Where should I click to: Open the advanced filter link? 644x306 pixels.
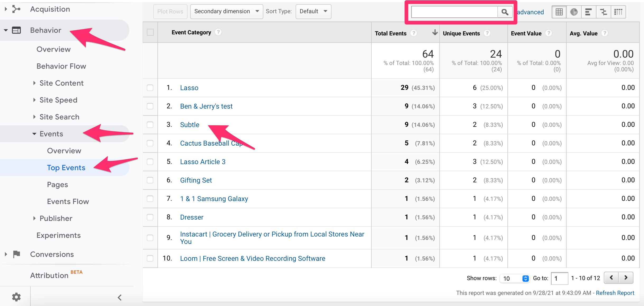coord(530,12)
